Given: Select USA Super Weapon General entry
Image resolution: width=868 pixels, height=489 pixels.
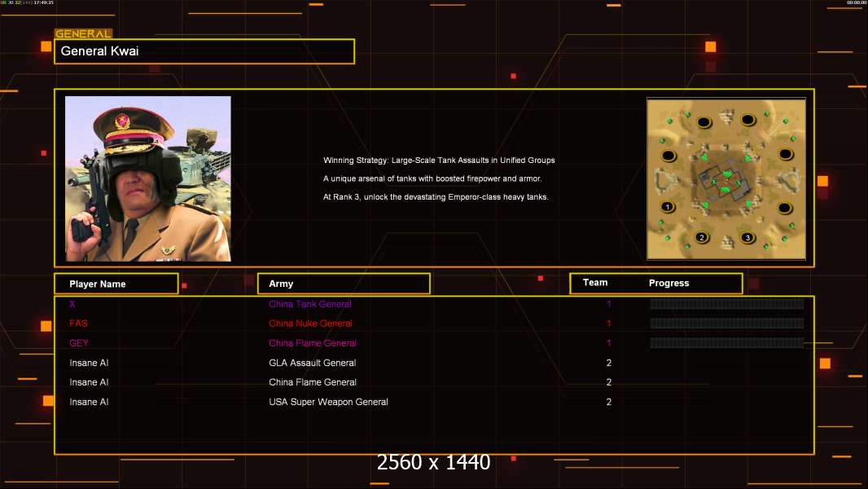Looking at the screenshot, I should (328, 402).
